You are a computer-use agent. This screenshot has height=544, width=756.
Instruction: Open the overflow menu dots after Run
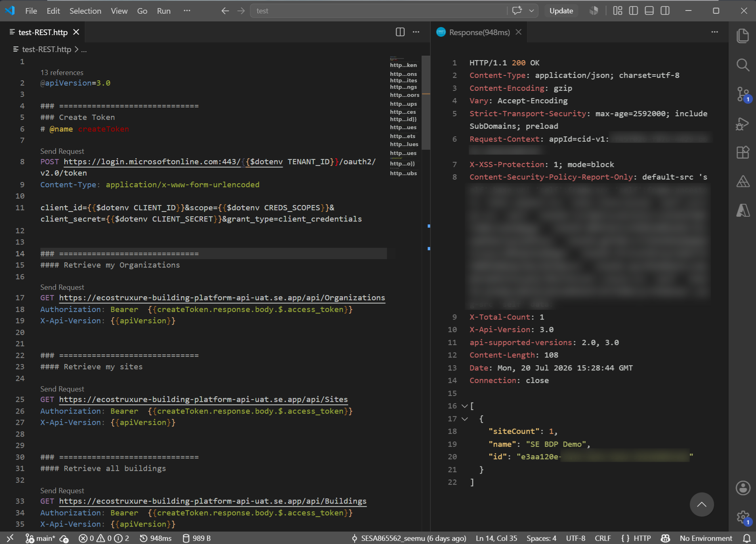click(187, 11)
